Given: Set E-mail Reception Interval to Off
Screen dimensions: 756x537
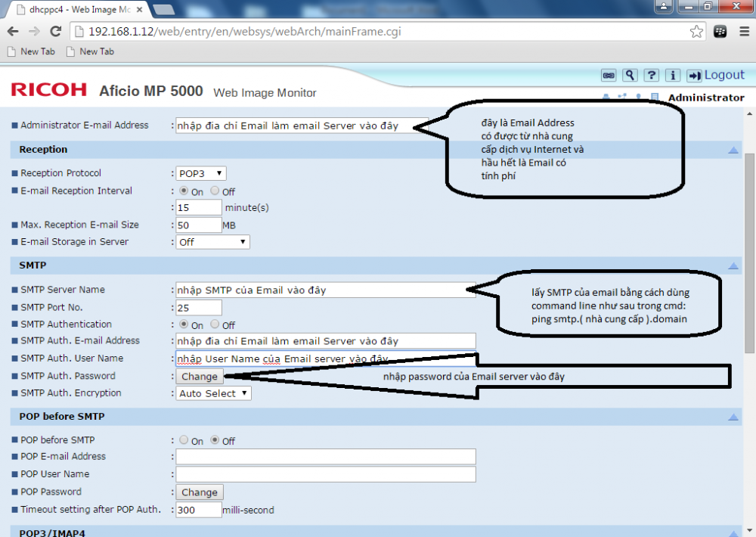Looking at the screenshot, I should pos(215,191).
